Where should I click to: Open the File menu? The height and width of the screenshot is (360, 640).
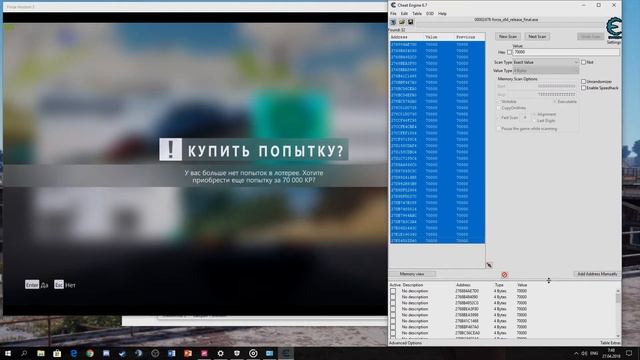pos(393,13)
